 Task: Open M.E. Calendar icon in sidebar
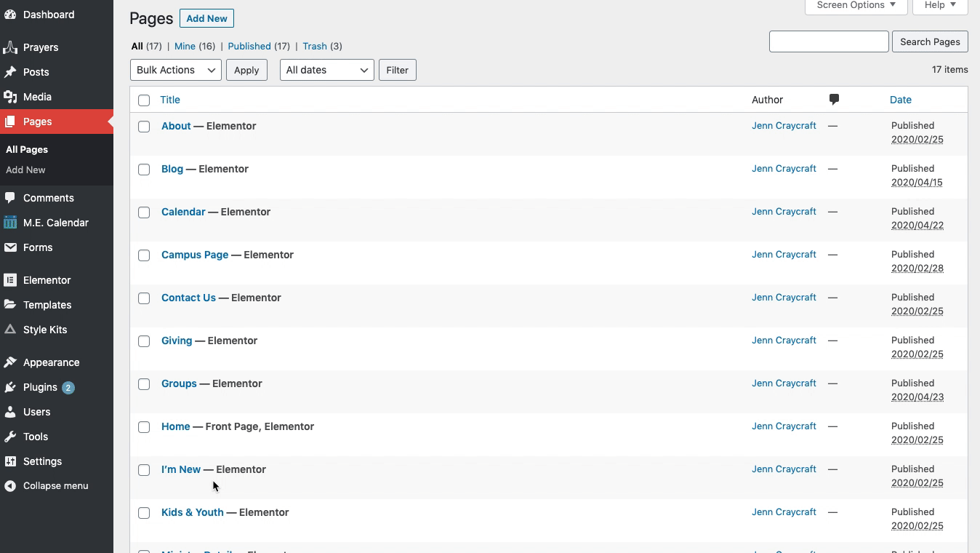tap(10, 223)
